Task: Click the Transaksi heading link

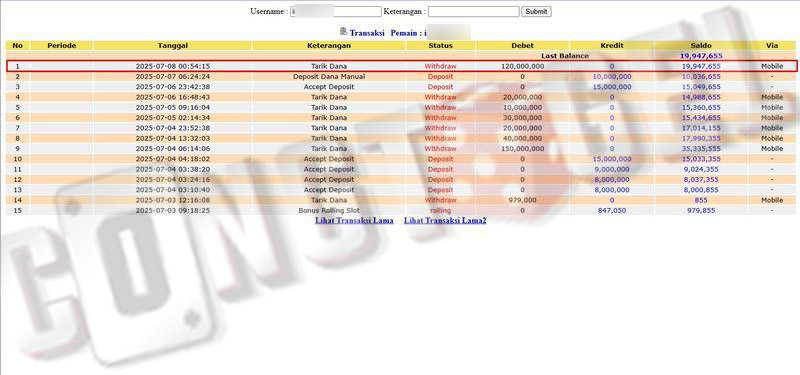Action: coord(367,33)
